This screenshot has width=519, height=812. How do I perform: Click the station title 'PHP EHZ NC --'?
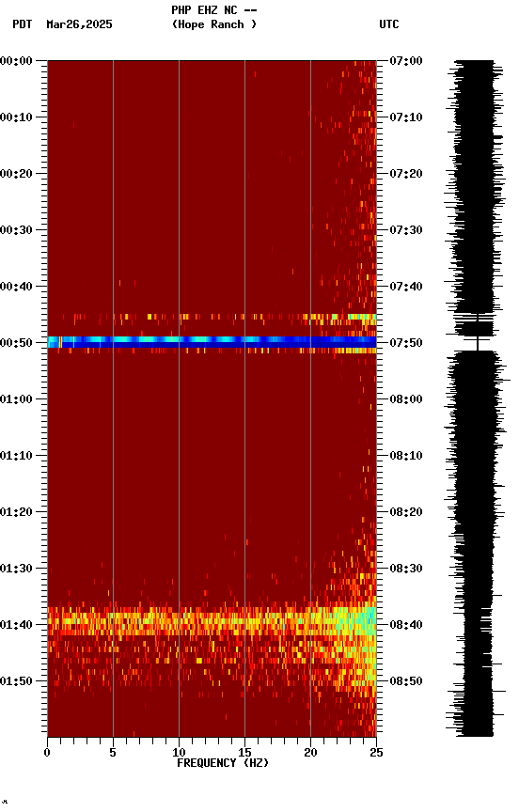[x=214, y=9]
